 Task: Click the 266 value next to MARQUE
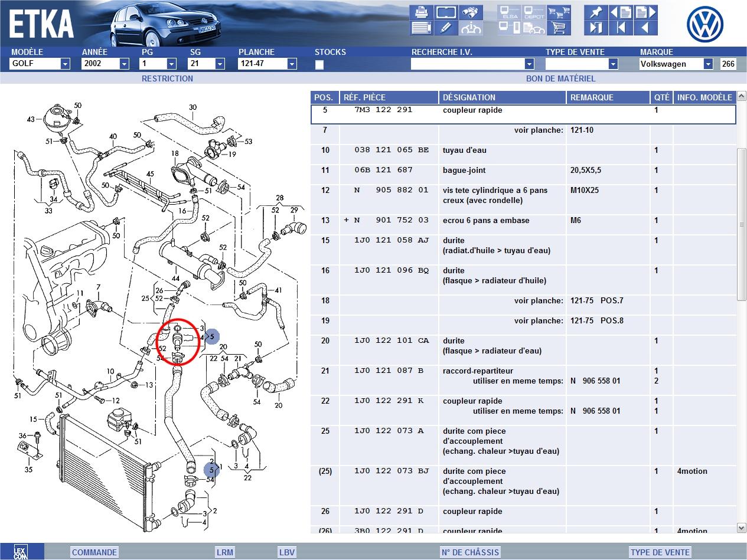728,64
